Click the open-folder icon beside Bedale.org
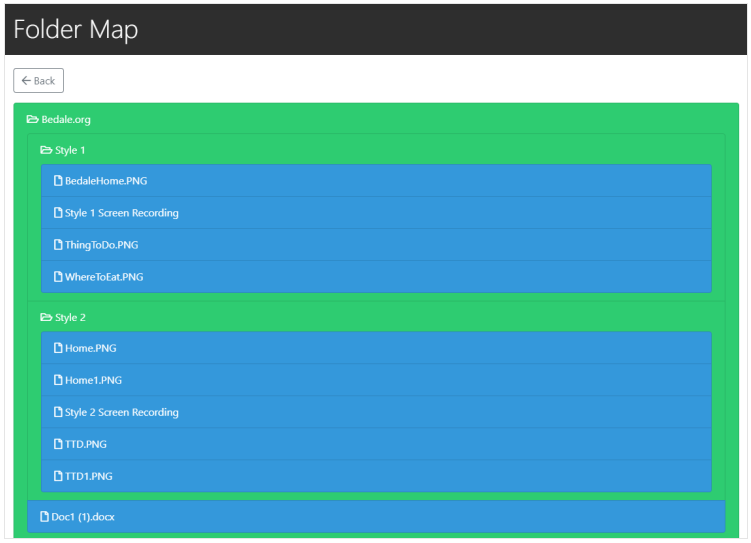 [33, 119]
